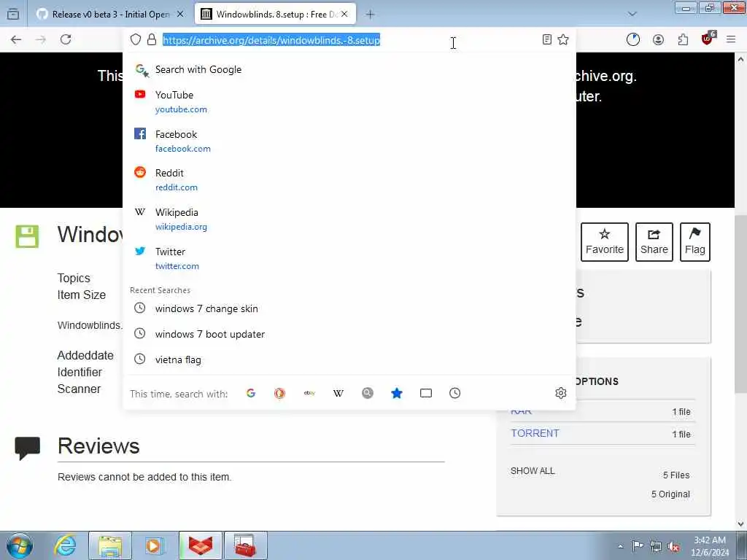Show hidden tray icons arrow
747x560 pixels.
[x=620, y=547]
